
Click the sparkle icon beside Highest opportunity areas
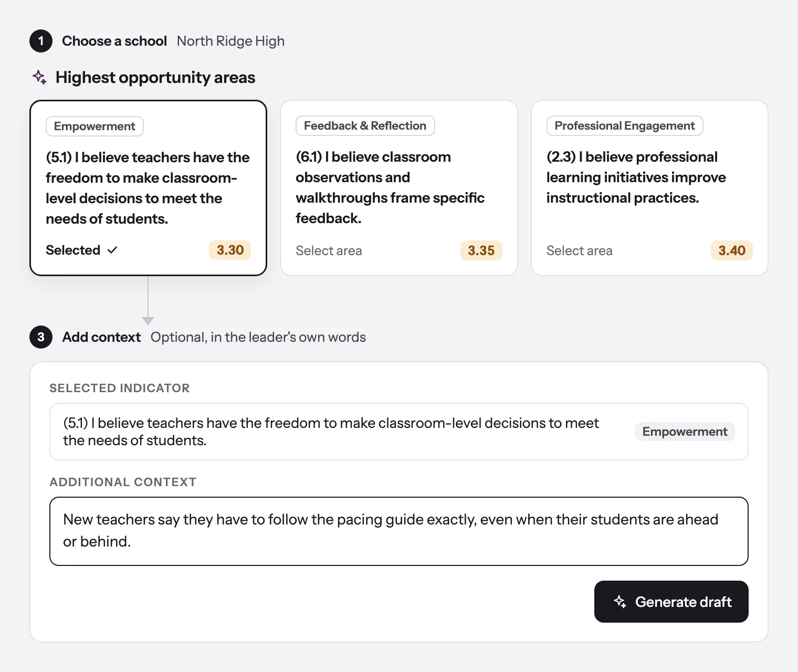coord(39,77)
